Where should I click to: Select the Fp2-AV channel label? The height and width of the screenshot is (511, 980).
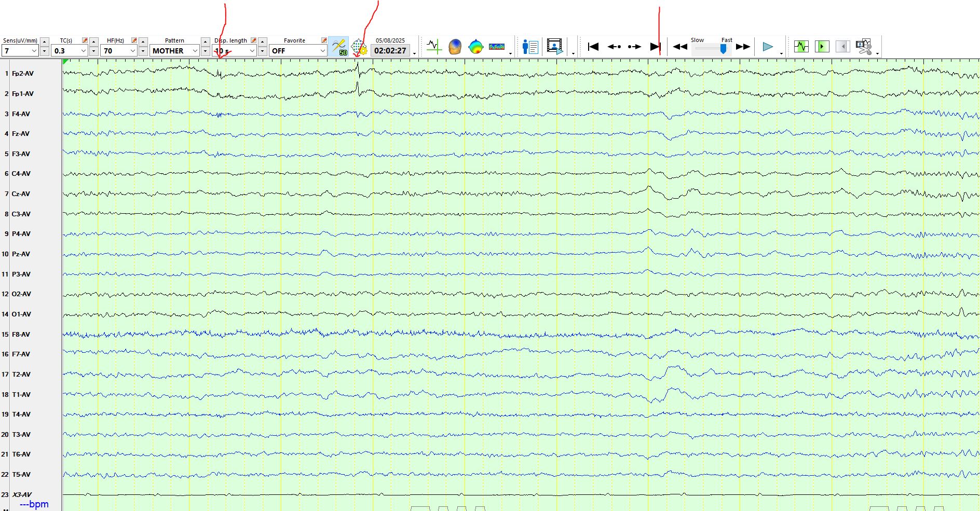(23, 74)
